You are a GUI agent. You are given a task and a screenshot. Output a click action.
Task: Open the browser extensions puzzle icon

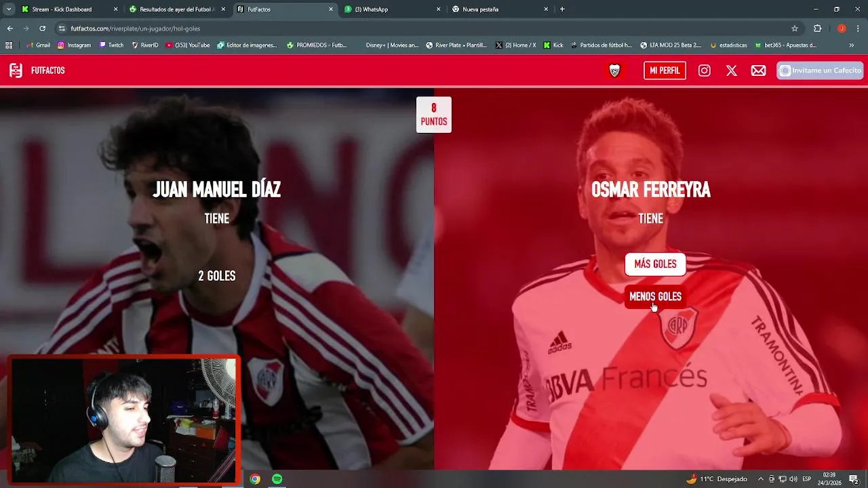coord(817,28)
